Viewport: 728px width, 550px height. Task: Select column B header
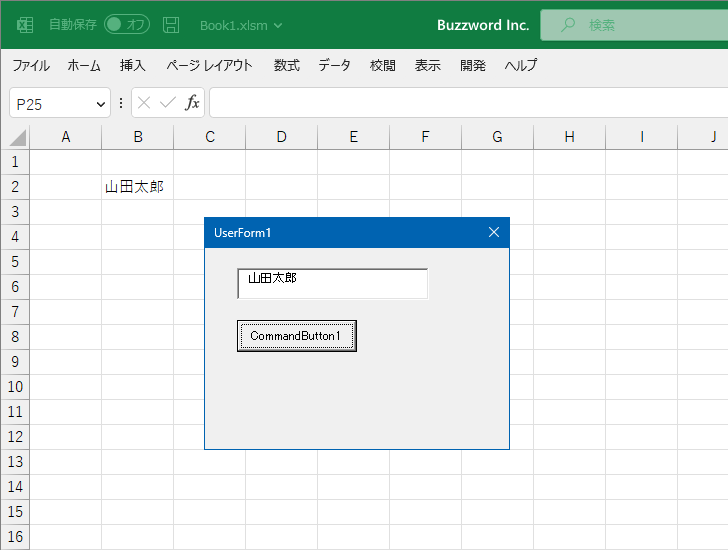tap(138, 137)
